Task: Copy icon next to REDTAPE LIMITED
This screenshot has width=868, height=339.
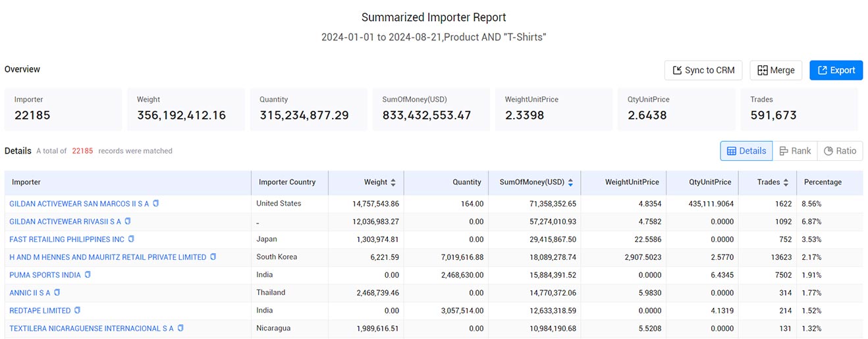Action: click(77, 311)
